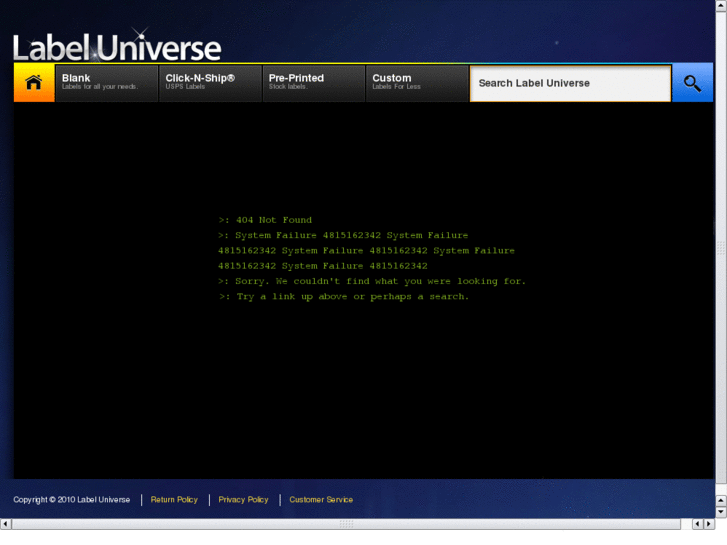727x545 pixels.
Task: Click the copyright 2010 Label Universe text
Action: click(71, 500)
